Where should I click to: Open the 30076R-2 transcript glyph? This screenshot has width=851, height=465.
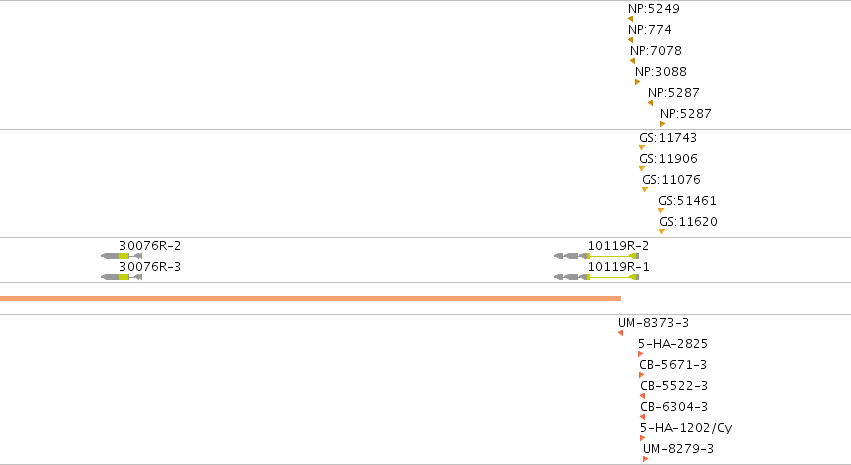122,256
